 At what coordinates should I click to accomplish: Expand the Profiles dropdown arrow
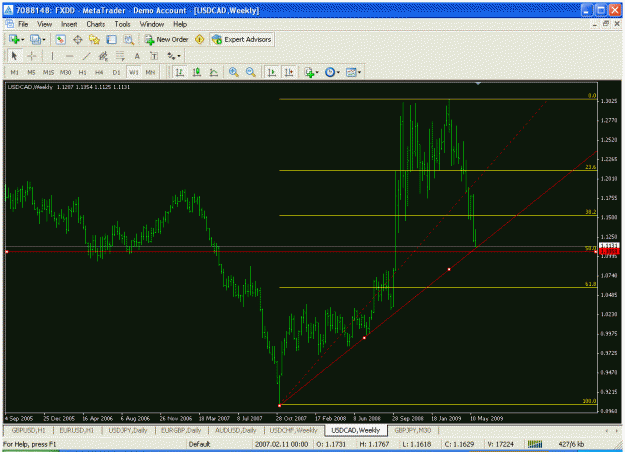click(44, 39)
